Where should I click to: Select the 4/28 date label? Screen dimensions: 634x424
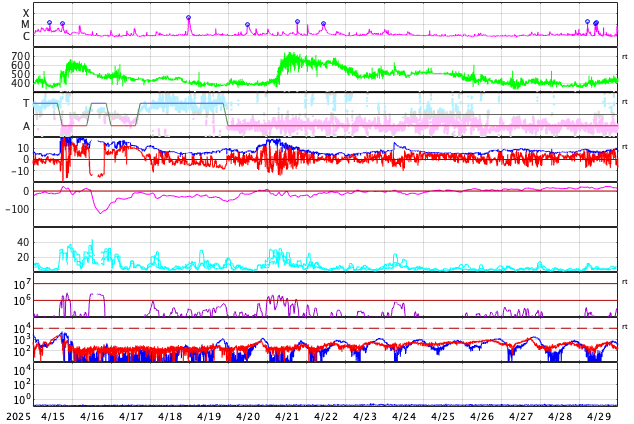(560, 417)
